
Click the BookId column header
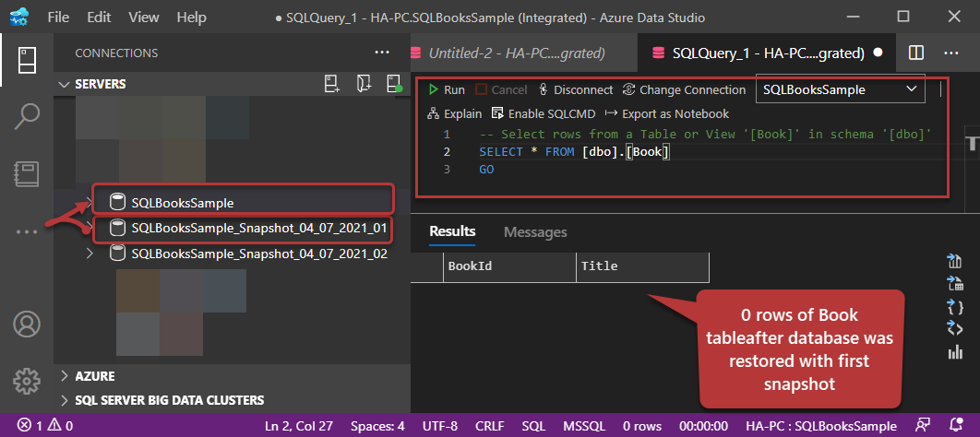click(x=509, y=266)
